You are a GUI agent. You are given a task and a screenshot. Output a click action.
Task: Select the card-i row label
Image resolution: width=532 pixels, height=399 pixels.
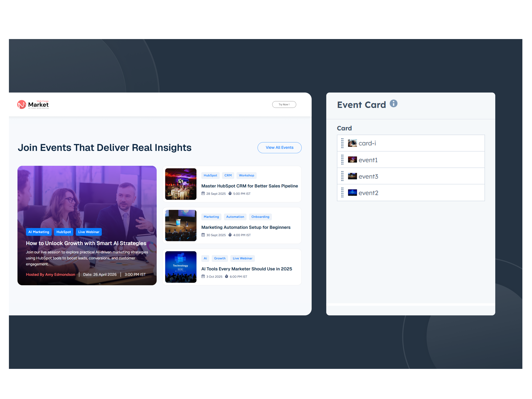[x=367, y=143]
